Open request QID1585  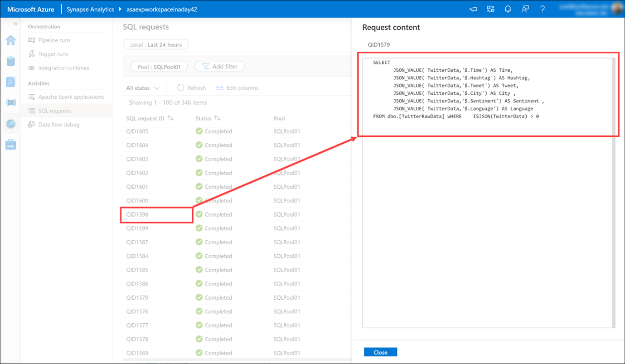pos(137,270)
